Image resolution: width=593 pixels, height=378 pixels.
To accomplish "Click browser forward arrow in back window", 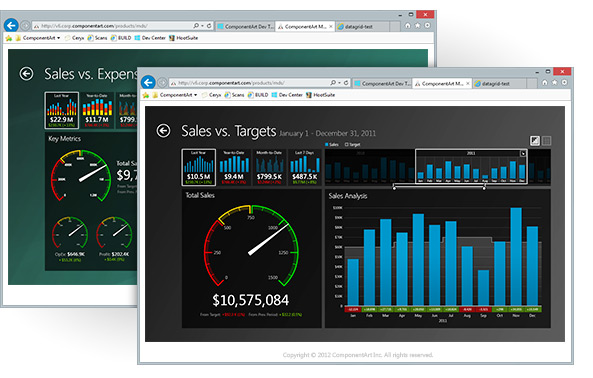I will 25,25.
